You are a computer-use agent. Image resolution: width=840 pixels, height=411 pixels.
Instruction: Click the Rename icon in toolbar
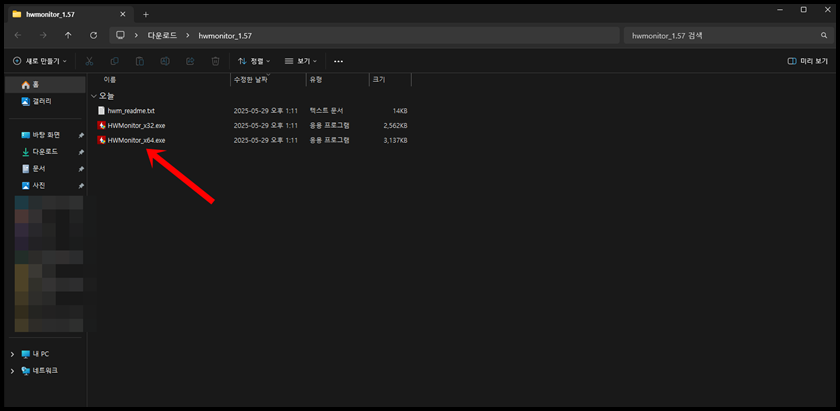tap(165, 61)
